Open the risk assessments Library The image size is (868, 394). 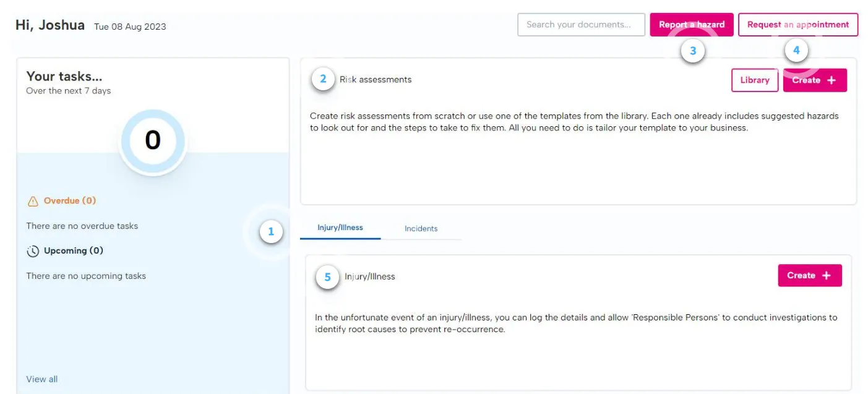tap(755, 80)
